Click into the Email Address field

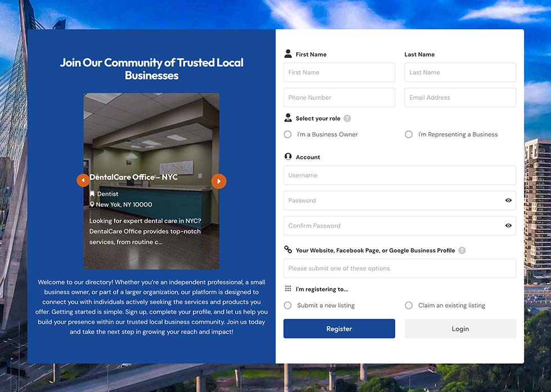point(460,98)
